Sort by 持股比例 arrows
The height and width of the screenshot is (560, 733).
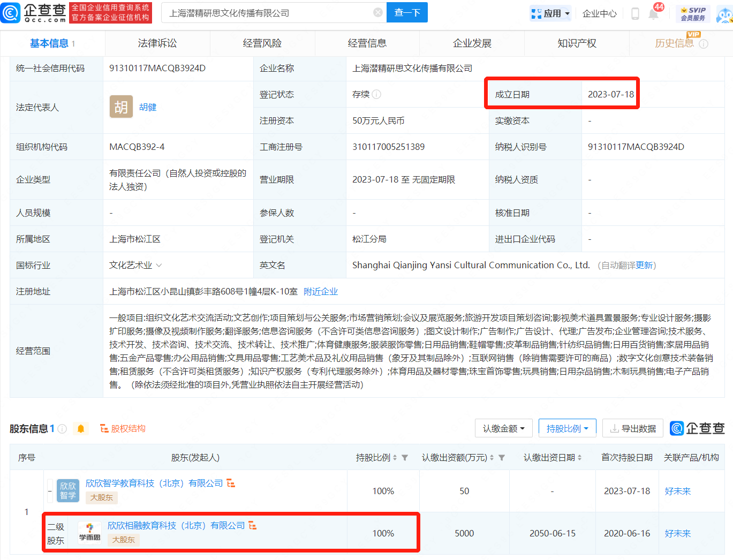coord(395,458)
